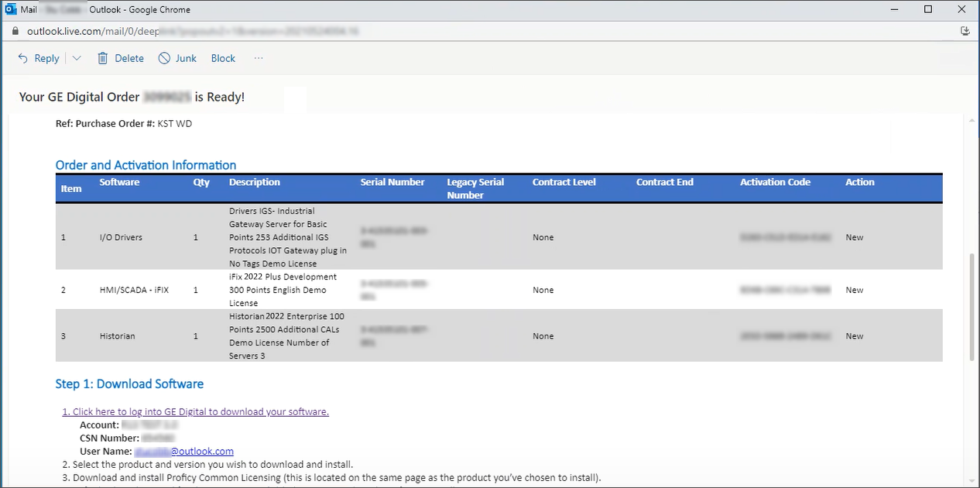Click the New action in iFIX row
Viewport: 980px width, 488px height.
[855, 290]
